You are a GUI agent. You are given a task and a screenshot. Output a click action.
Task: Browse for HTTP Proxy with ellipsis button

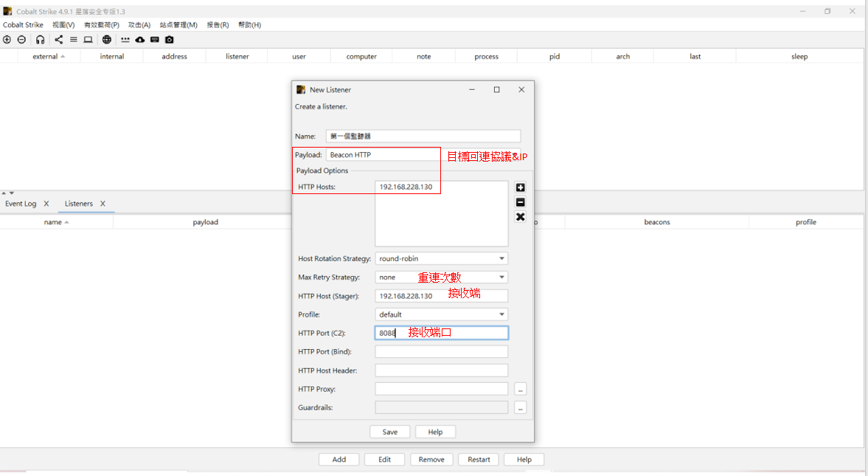coord(521,389)
